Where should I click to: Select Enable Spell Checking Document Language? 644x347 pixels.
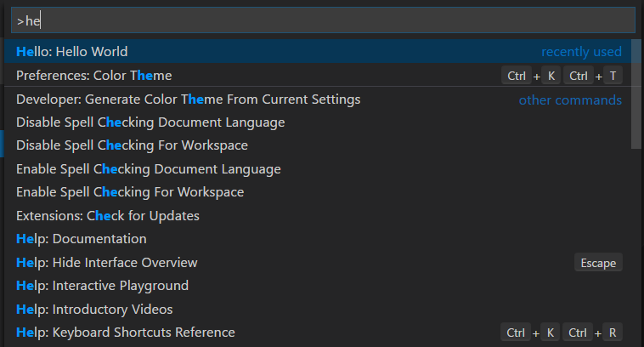coord(148,169)
